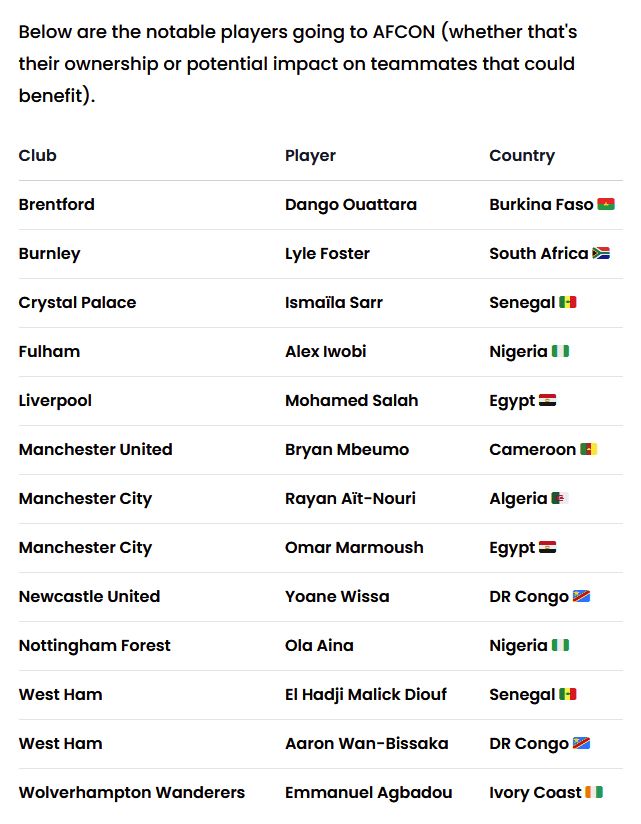Click player name Mohamed Salah
Viewport: 641px width, 824px height.
tap(351, 400)
